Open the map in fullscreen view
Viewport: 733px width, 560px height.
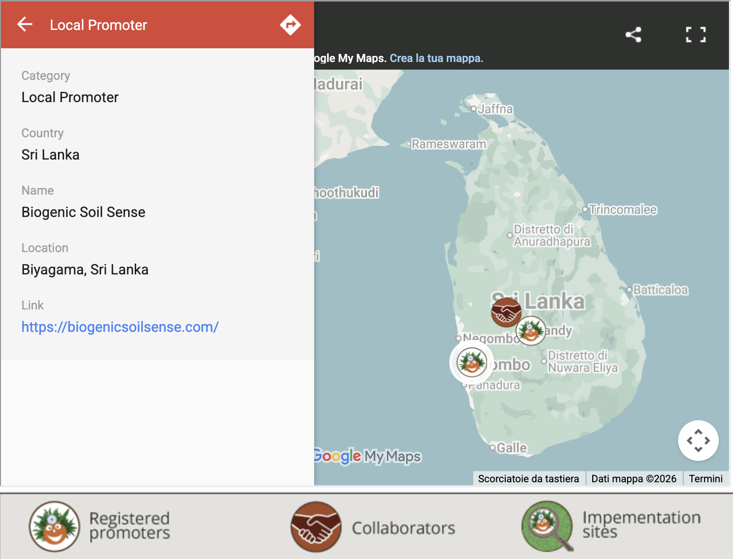pos(695,35)
